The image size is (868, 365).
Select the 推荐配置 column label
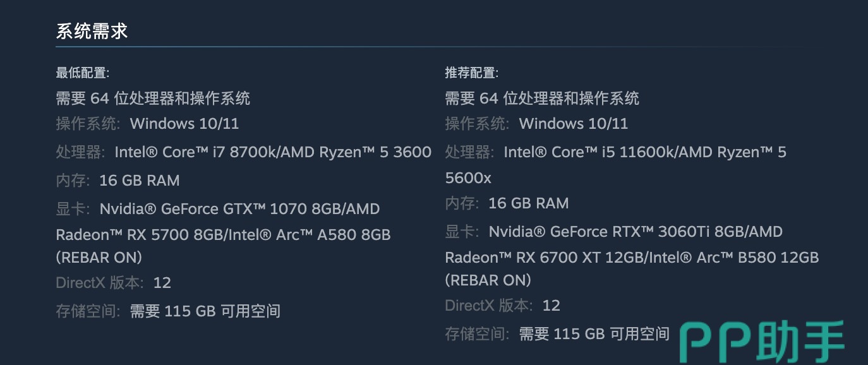[x=471, y=73]
